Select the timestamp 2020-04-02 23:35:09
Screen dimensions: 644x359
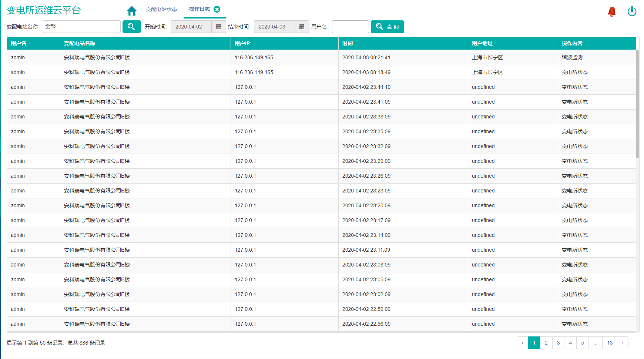366,131
